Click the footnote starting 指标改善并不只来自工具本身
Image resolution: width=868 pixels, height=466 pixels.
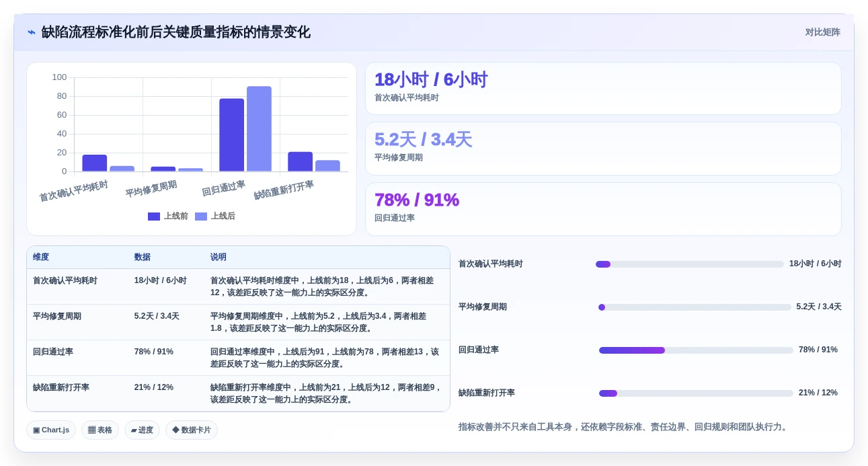623,427
